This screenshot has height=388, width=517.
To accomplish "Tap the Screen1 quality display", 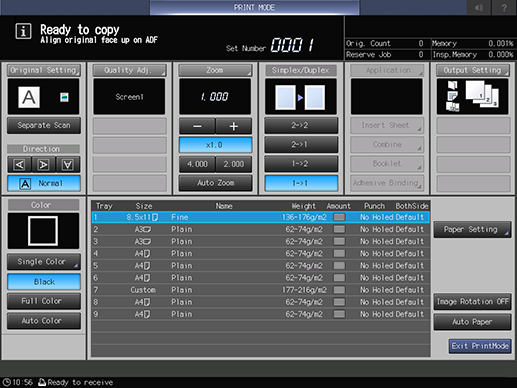I will (x=129, y=97).
